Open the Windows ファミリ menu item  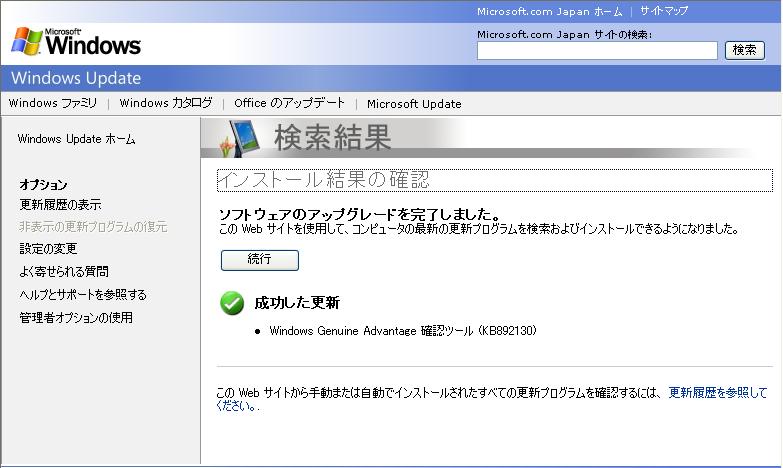(x=53, y=103)
